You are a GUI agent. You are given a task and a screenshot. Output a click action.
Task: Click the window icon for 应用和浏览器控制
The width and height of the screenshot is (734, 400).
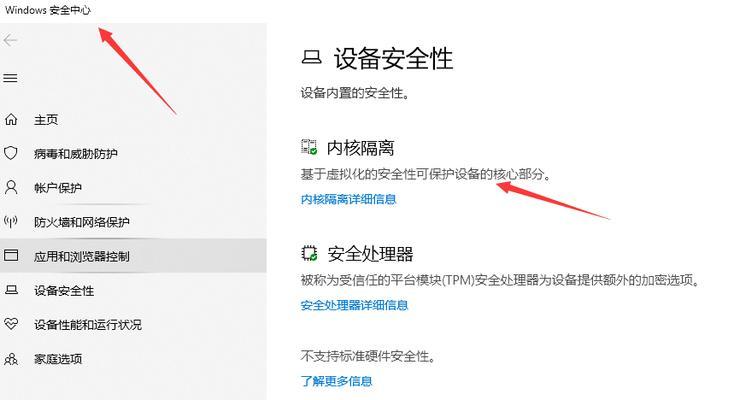[11, 255]
